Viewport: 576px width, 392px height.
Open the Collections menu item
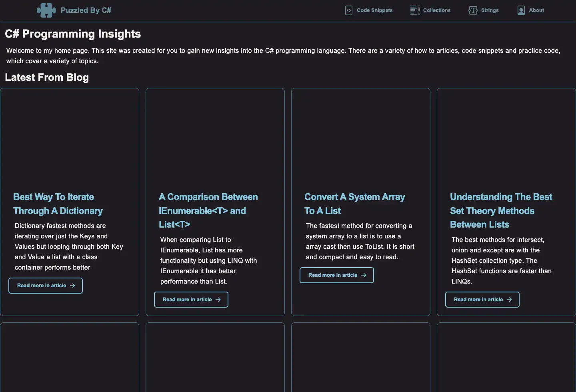coord(436,10)
